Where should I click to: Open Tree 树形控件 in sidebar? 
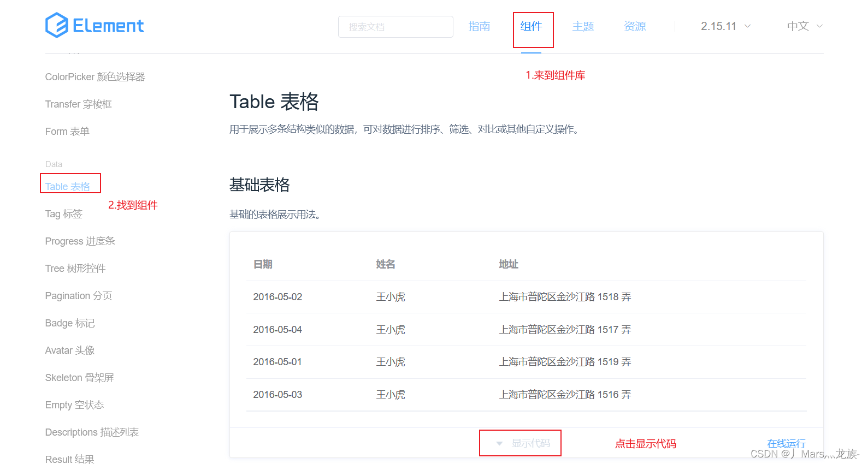click(x=75, y=269)
